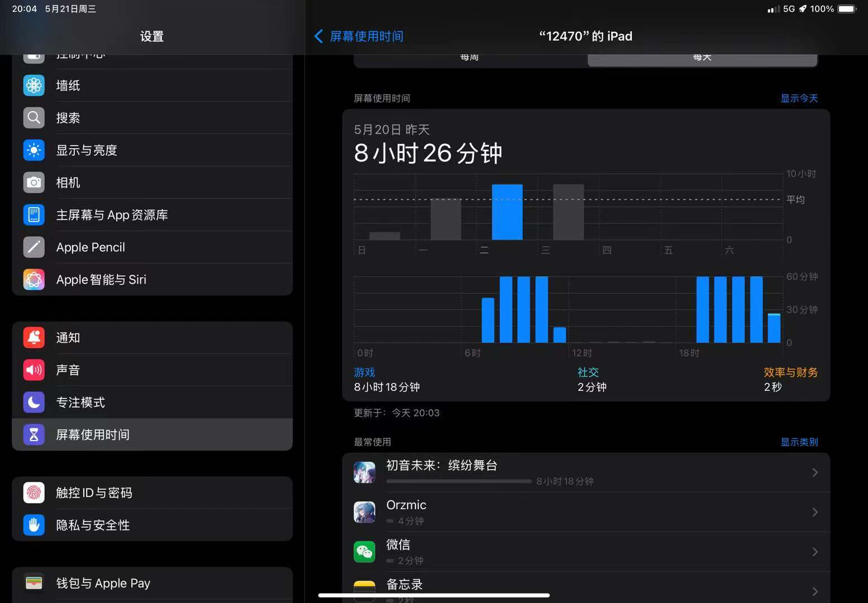
Task: Tap the Screen Time hourglass icon
Action: tap(34, 435)
